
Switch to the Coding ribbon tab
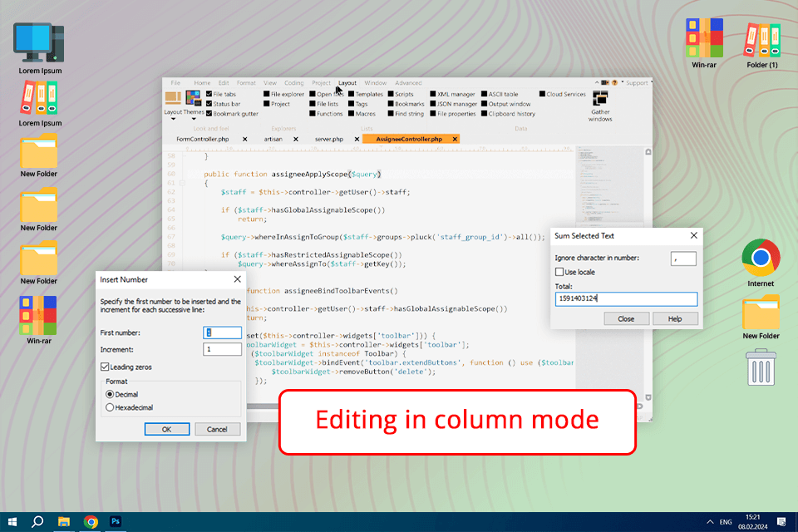point(293,82)
